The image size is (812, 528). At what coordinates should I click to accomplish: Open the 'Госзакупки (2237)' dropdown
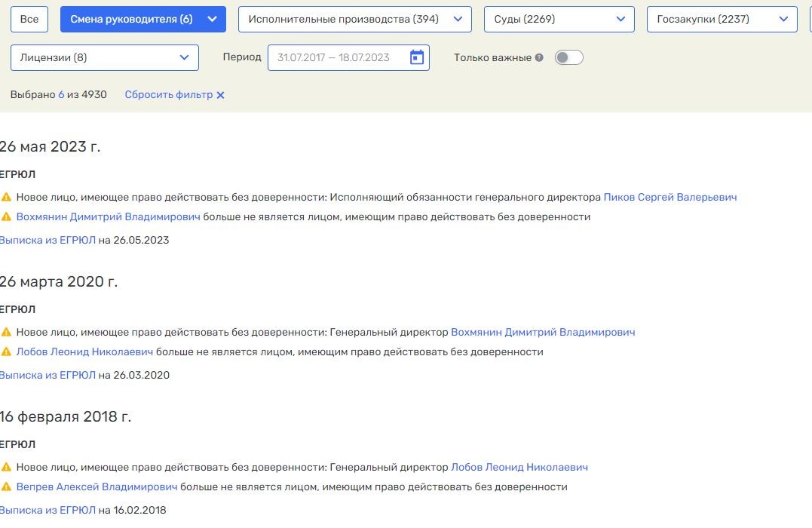[722, 19]
